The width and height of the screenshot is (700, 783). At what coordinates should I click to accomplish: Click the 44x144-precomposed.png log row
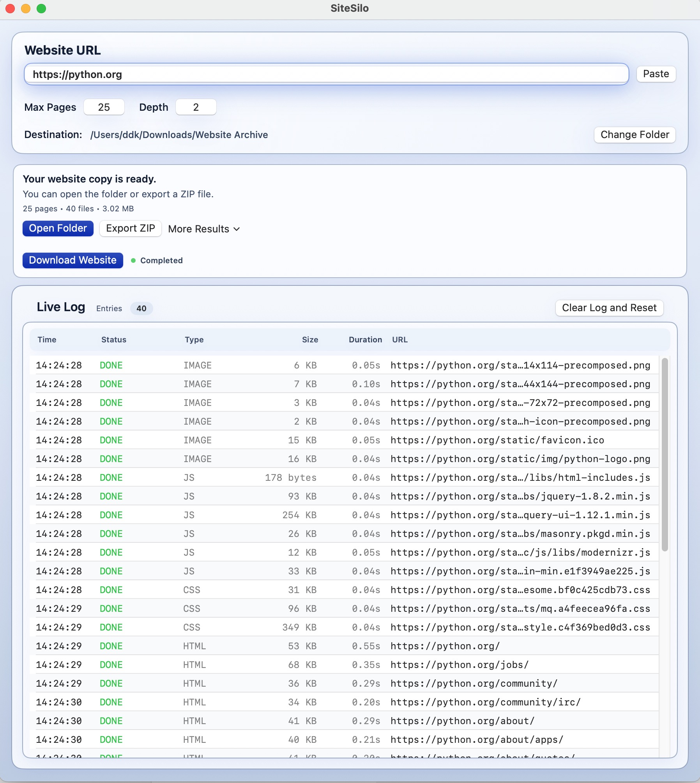[344, 384]
